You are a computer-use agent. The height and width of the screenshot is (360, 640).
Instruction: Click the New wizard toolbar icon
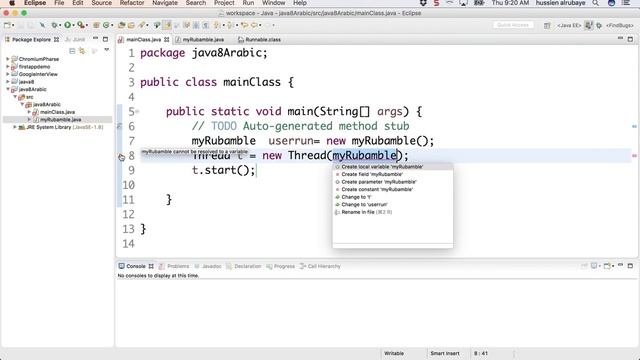pyautogui.click(x=7, y=25)
